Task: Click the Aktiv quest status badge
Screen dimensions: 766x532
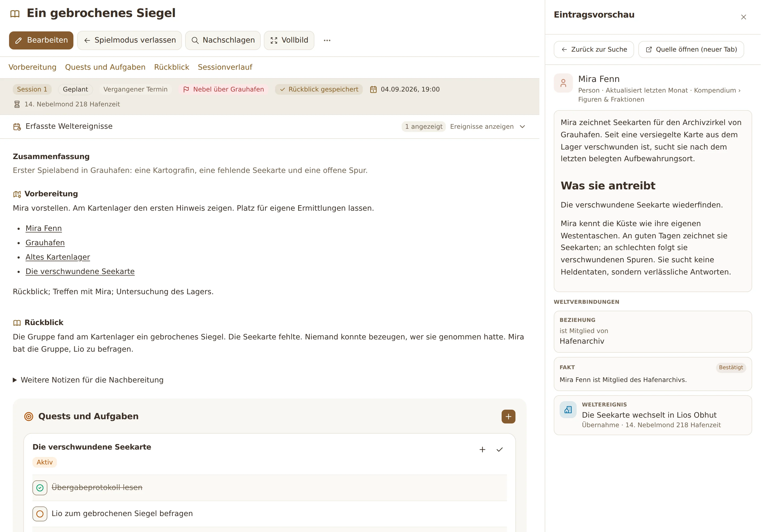Action: point(45,462)
